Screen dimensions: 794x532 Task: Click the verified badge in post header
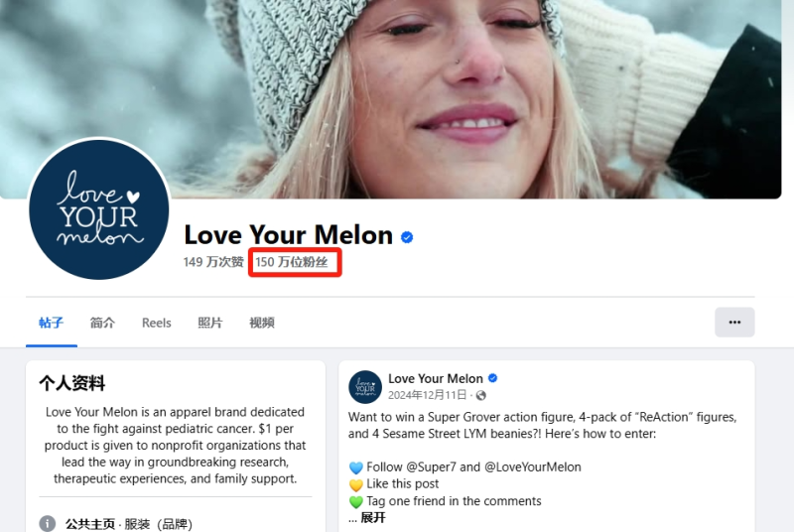tap(492, 378)
